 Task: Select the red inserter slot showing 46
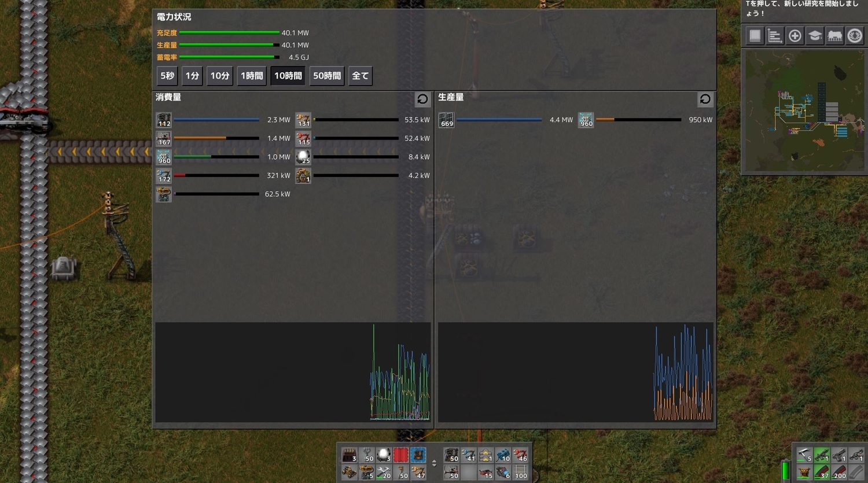tap(520, 455)
